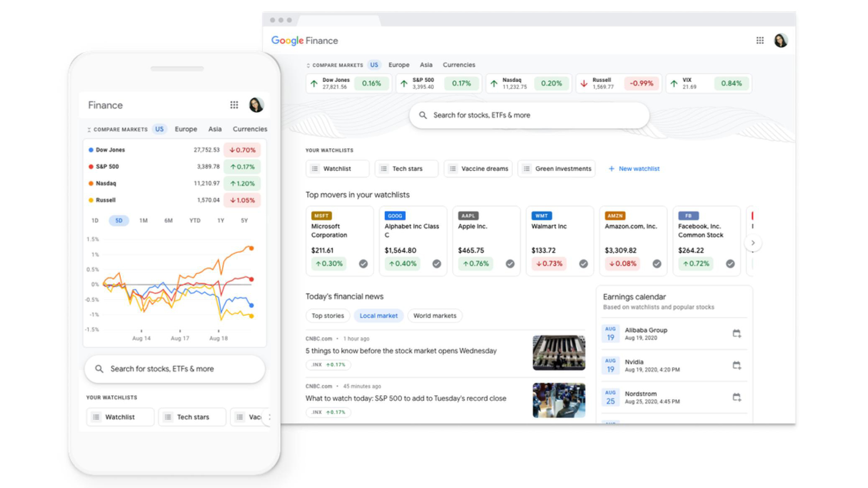
Task: Toggle watched checkmark on Walmart Inc card
Action: (584, 264)
